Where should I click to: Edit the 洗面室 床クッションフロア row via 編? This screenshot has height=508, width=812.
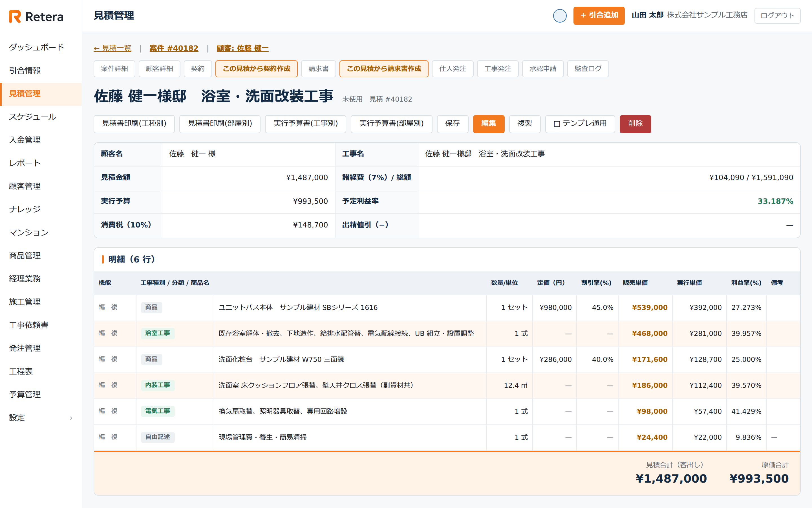[102, 385]
